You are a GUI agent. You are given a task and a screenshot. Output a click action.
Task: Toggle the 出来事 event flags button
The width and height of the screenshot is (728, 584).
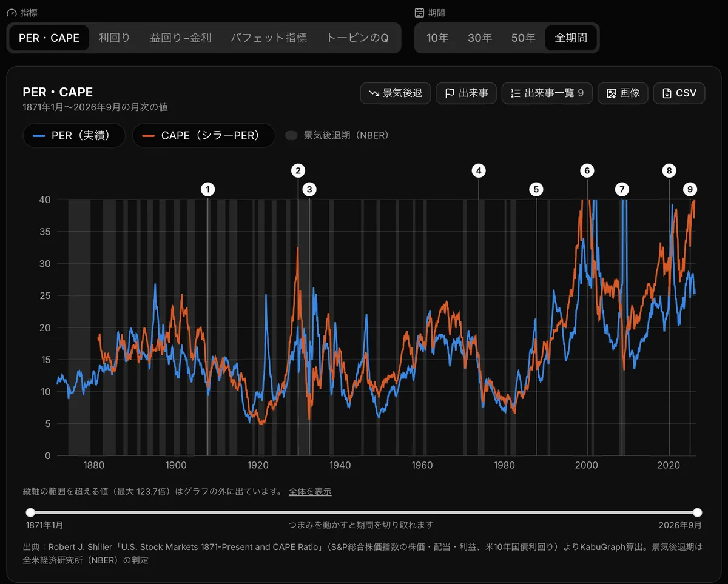click(x=467, y=93)
